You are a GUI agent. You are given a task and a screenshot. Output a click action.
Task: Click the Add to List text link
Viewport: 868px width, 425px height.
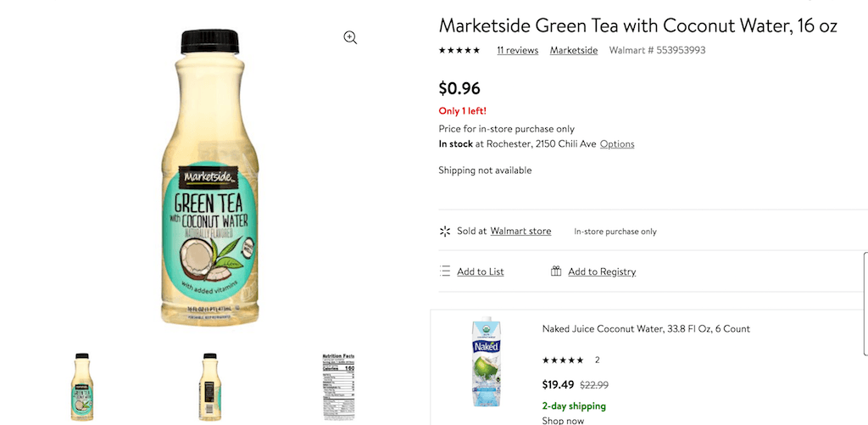click(x=481, y=271)
